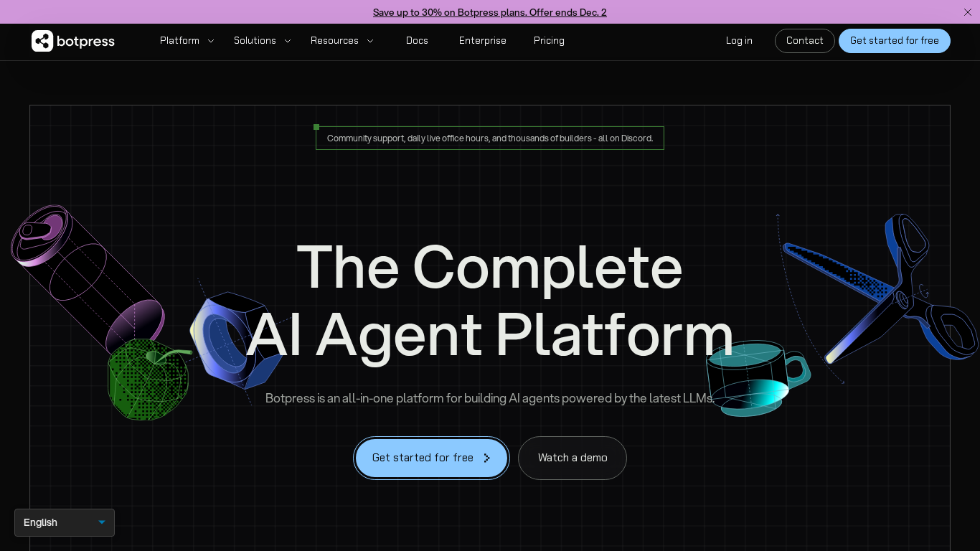Click the Discord community support banner
This screenshot has width=980, height=551.
490,138
